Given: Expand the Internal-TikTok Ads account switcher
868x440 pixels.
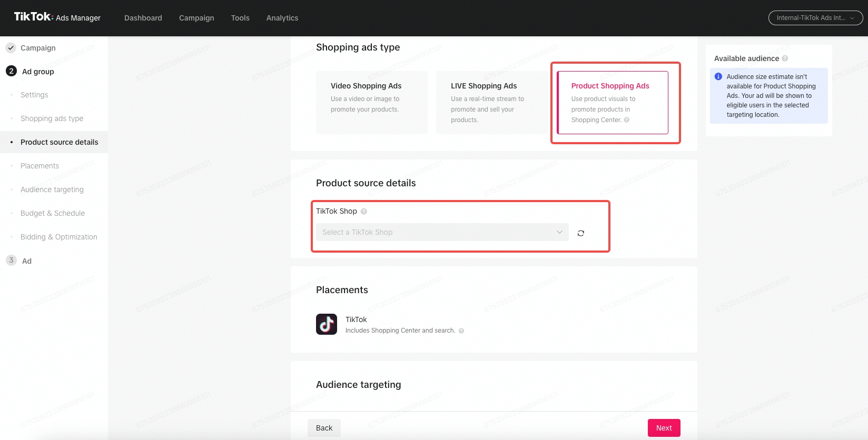Looking at the screenshot, I should 815,18.
